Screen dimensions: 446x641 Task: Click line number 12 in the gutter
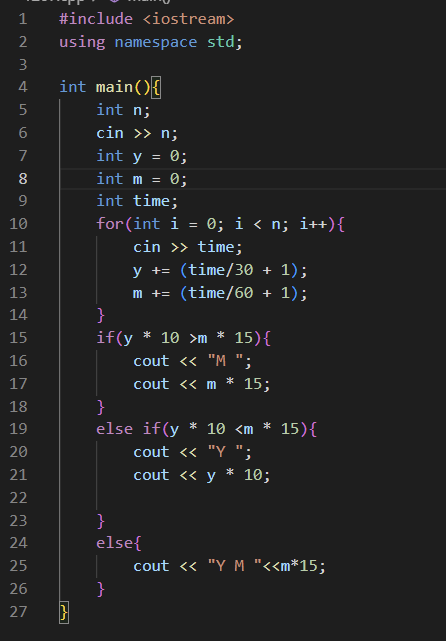(x=18, y=270)
